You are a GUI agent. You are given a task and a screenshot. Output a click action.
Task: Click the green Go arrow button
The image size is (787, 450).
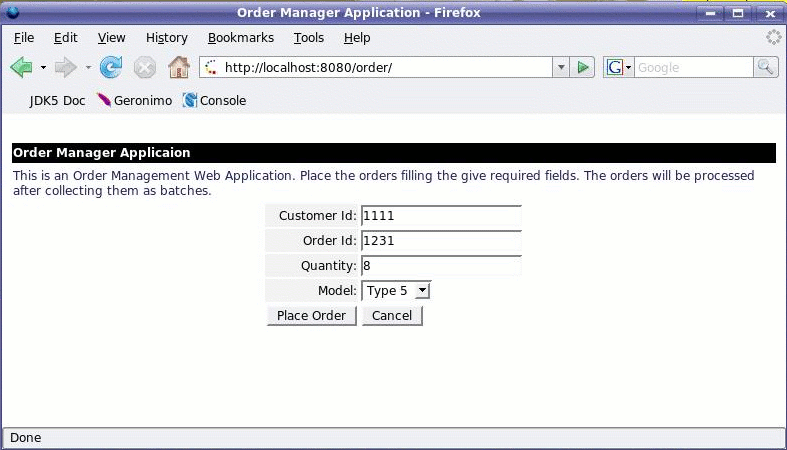[x=583, y=67]
